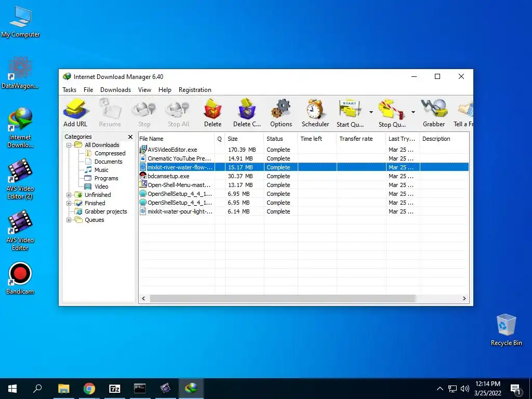Image resolution: width=532 pixels, height=399 pixels.
Task: Sort by Transfer rate column header
Action: (x=362, y=139)
